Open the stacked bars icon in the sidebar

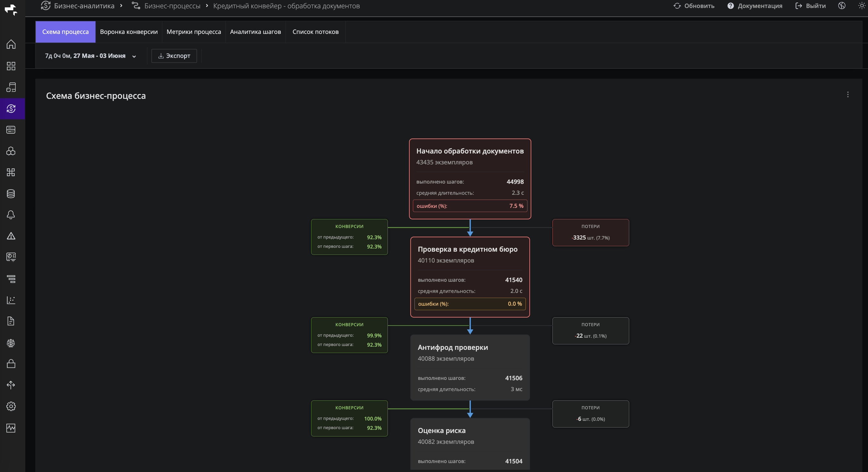click(11, 279)
